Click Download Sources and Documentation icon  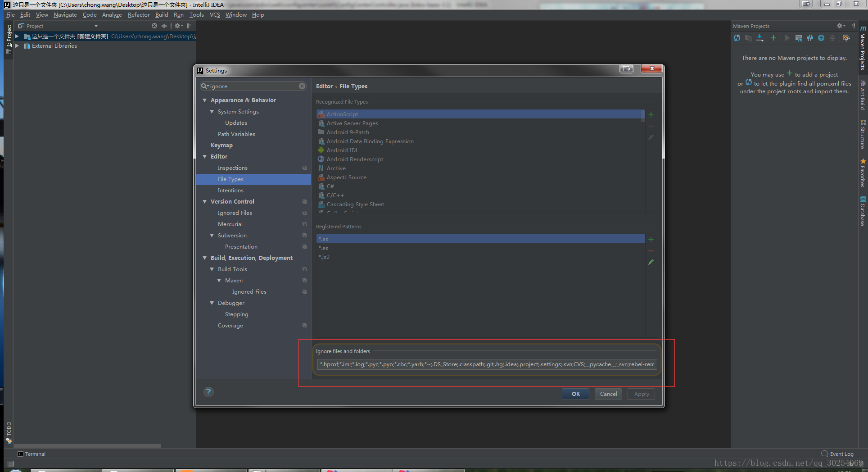760,38
